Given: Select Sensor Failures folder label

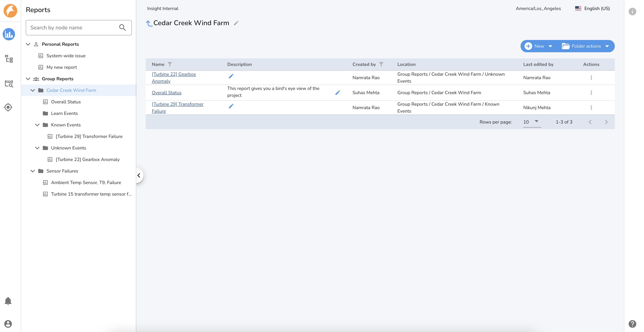Looking at the screenshot, I should (62, 171).
